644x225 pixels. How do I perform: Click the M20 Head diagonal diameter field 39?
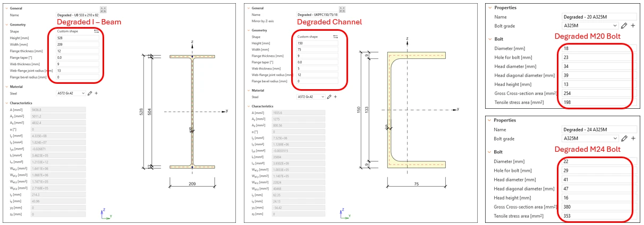point(599,75)
